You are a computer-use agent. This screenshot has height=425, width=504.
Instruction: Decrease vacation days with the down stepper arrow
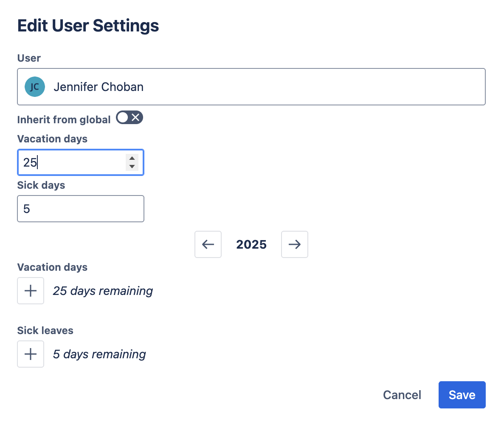pos(132,167)
